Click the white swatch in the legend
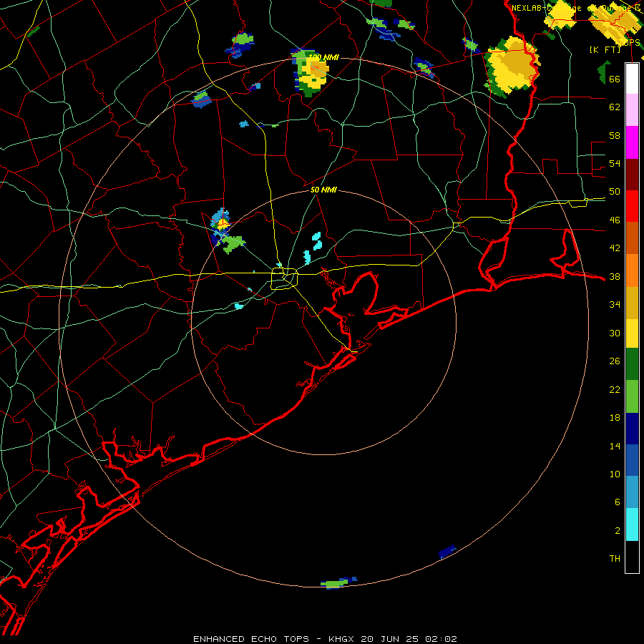Screen dimensions: 644x644 point(632,79)
